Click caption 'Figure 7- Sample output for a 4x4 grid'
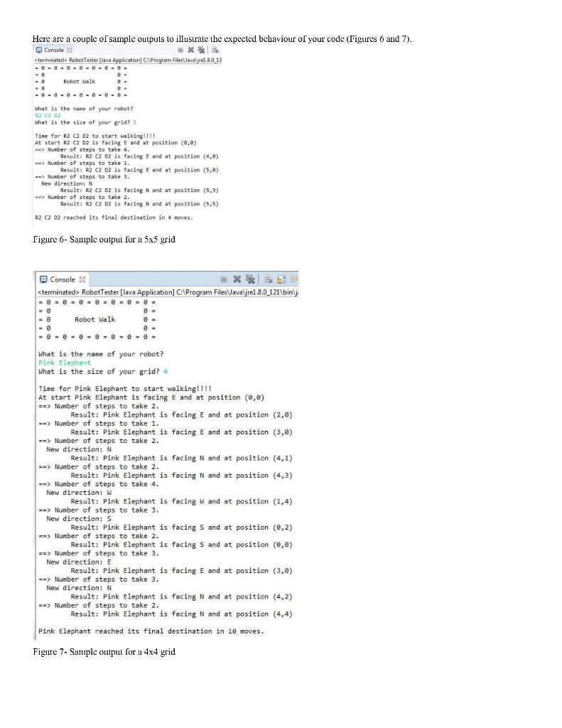The image size is (562, 728). 104,652
